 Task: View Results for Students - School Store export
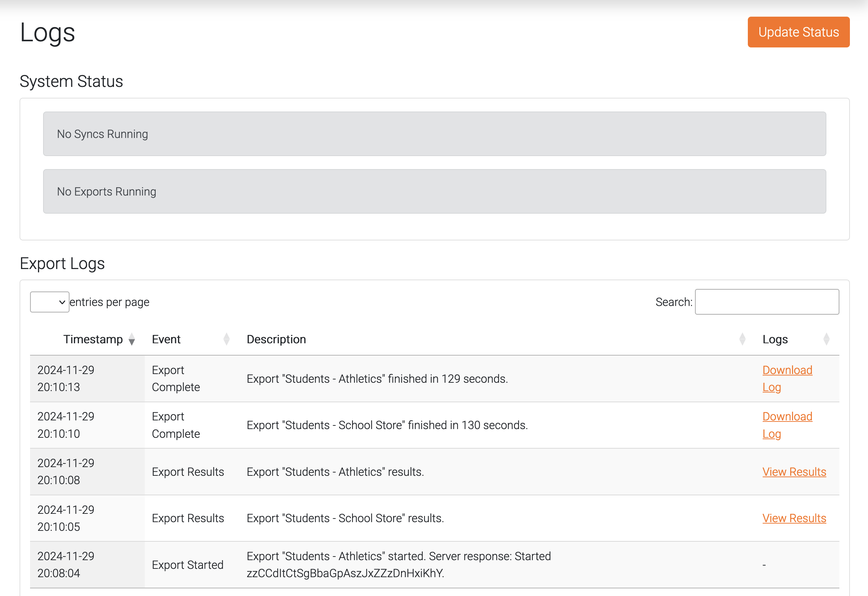pyautogui.click(x=794, y=518)
